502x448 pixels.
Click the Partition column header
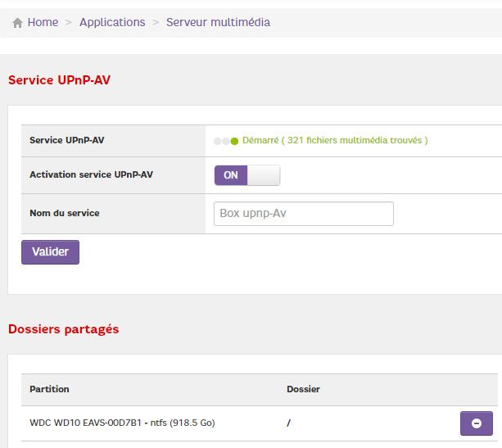click(49, 389)
